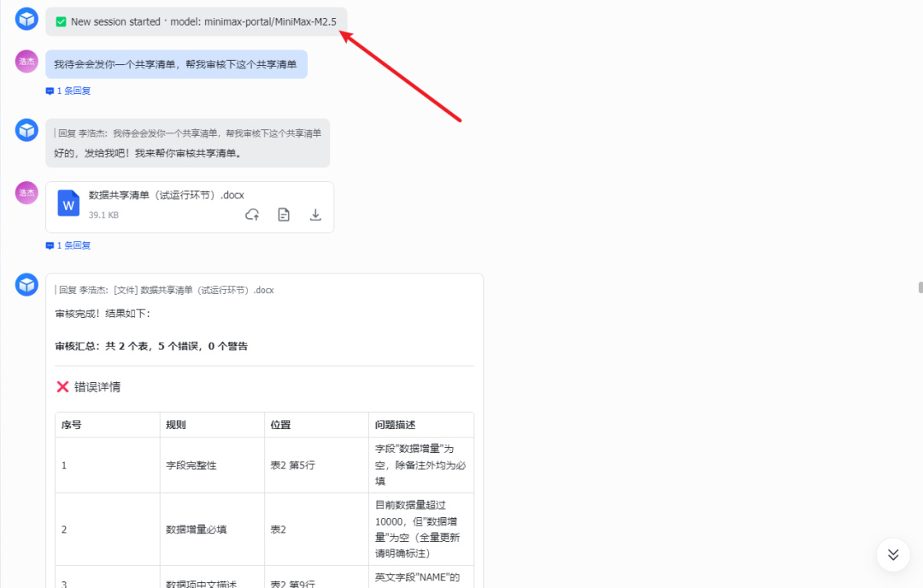Open the document preview icon on the file card
Viewport: 923px width, 588px height.
[x=283, y=215]
